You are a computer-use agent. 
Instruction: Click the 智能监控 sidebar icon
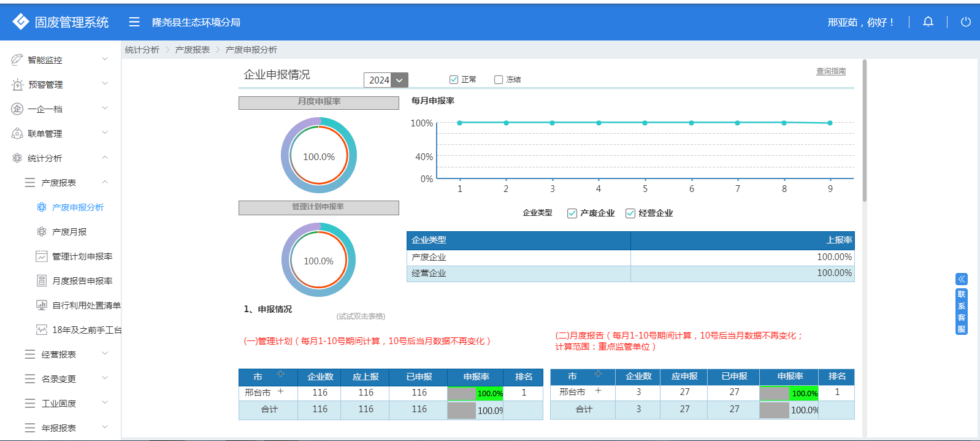click(17, 59)
